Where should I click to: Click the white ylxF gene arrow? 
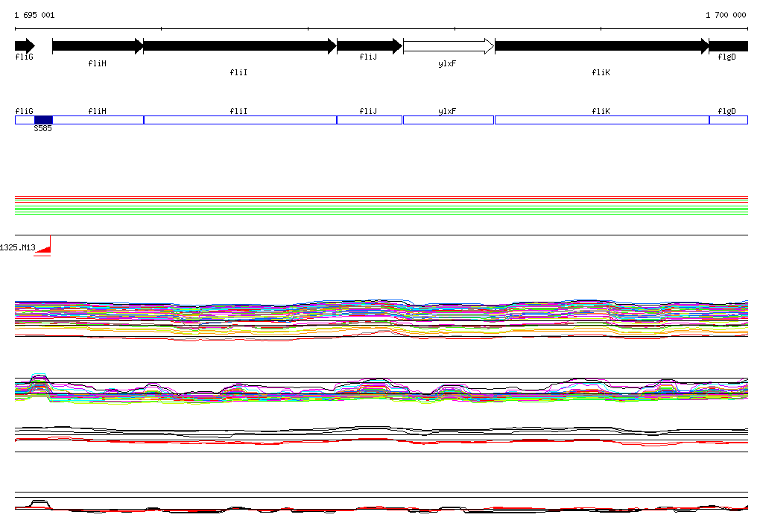point(449,46)
